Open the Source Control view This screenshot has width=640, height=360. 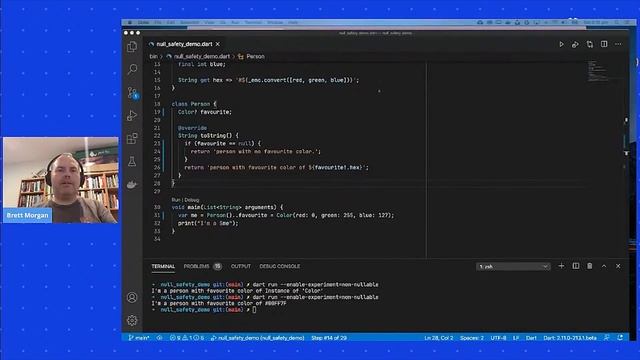[x=132, y=93]
